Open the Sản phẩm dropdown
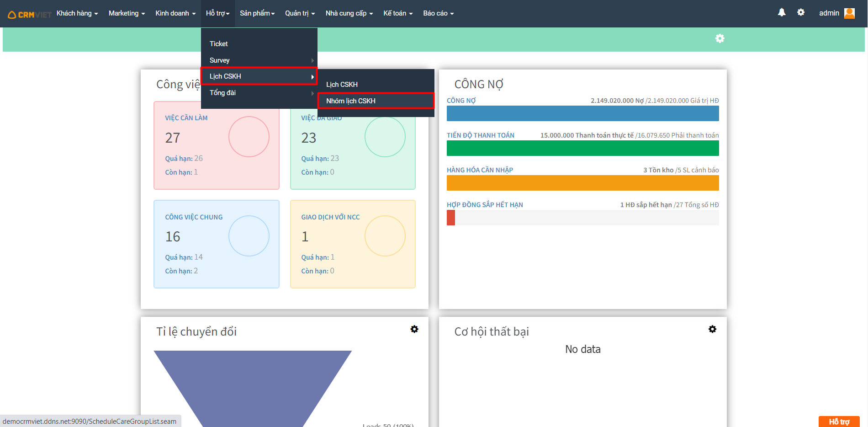868x427 pixels. click(x=257, y=13)
